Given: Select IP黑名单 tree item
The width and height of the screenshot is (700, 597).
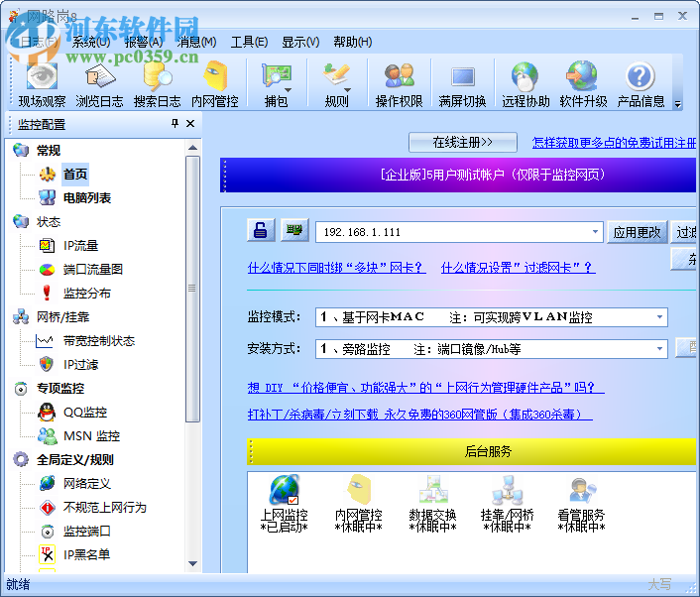Looking at the screenshot, I should point(86,554).
